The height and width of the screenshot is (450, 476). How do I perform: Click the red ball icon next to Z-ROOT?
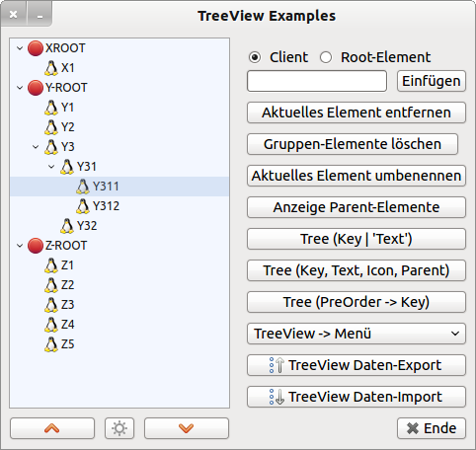[36, 246]
